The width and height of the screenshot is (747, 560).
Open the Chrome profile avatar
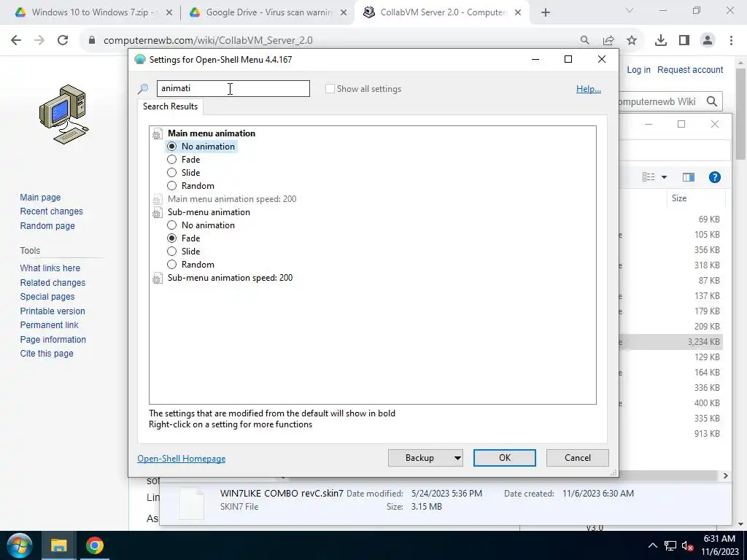click(x=708, y=41)
